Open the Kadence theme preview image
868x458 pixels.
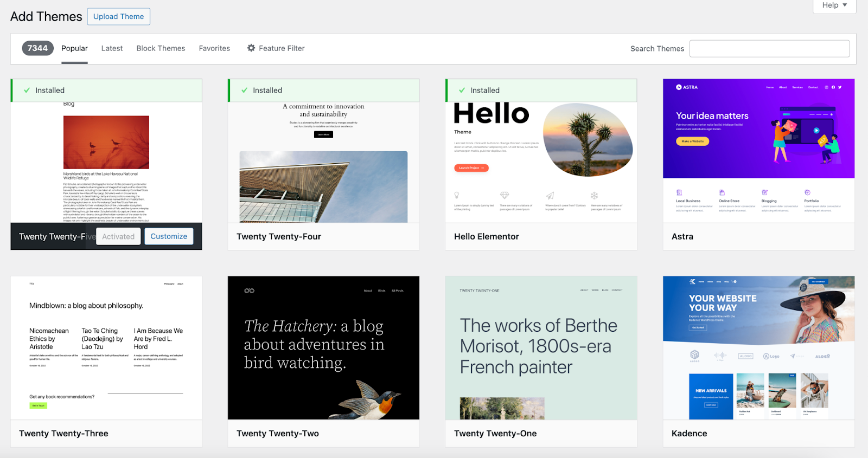(x=758, y=348)
